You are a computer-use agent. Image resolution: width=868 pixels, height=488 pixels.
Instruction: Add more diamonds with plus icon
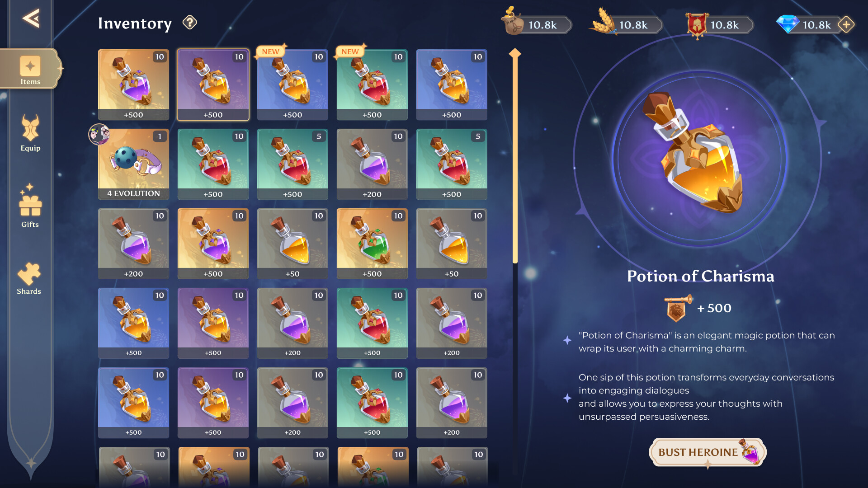(x=846, y=24)
